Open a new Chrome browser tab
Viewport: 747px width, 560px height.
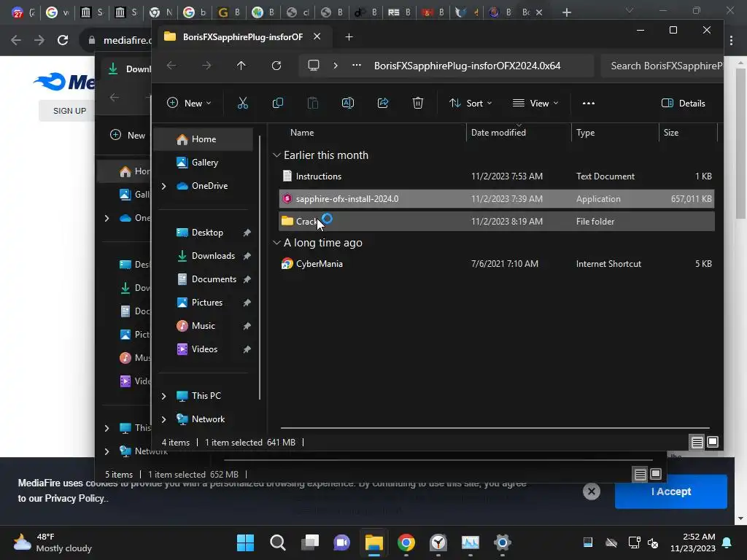pyautogui.click(x=566, y=12)
